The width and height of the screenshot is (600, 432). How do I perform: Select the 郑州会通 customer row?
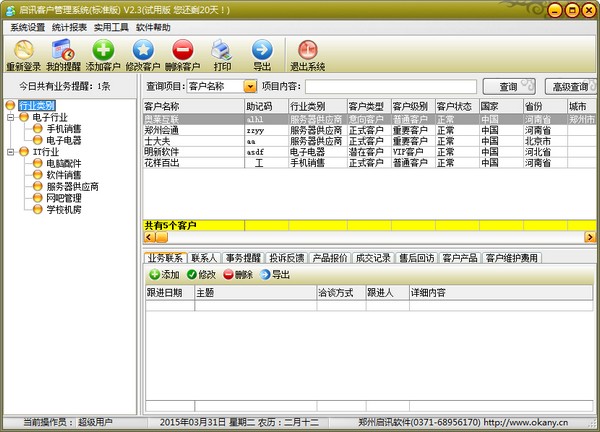(x=369, y=130)
